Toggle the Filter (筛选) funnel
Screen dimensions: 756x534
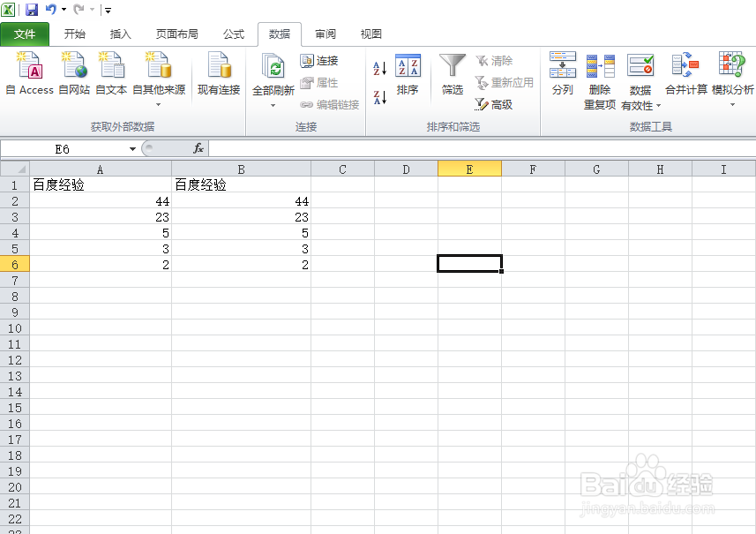[x=453, y=74]
